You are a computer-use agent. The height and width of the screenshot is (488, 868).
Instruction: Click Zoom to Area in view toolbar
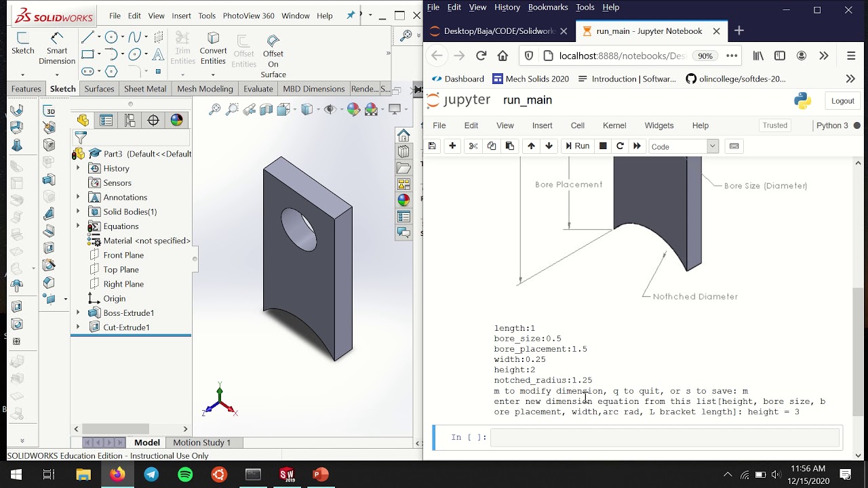[x=232, y=109]
